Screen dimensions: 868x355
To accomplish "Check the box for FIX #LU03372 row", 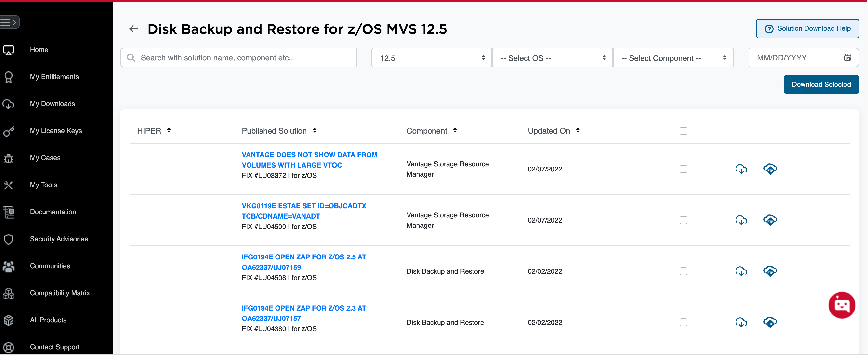I will pyautogui.click(x=683, y=169).
